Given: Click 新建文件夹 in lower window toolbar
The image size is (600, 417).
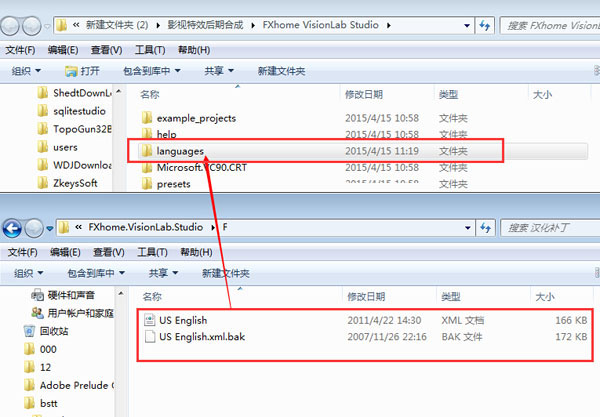Looking at the screenshot, I should [225, 273].
